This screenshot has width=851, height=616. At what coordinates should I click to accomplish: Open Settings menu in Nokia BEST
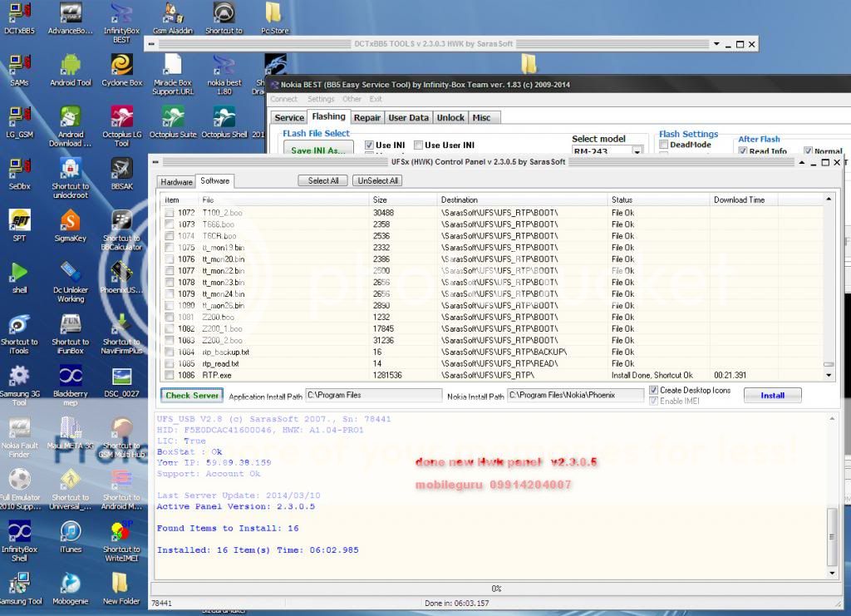pyautogui.click(x=321, y=99)
